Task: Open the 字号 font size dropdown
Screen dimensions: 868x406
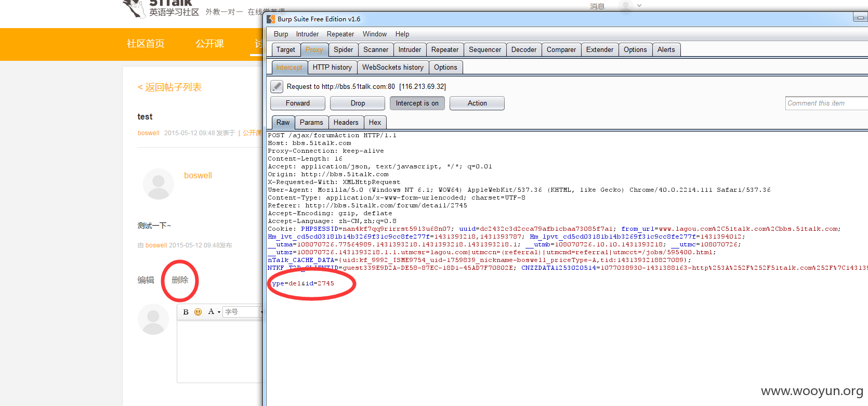Action: tap(242, 312)
